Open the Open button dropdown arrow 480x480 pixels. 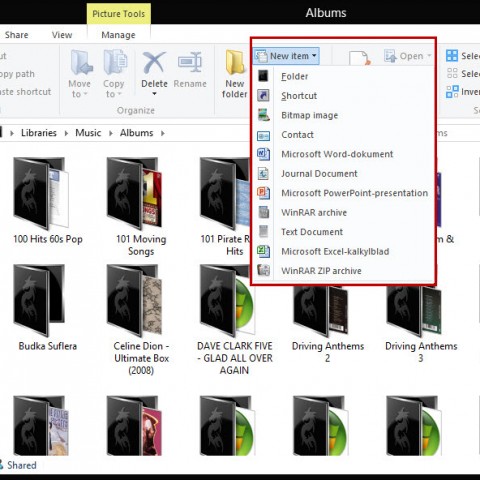pyautogui.click(x=429, y=56)
